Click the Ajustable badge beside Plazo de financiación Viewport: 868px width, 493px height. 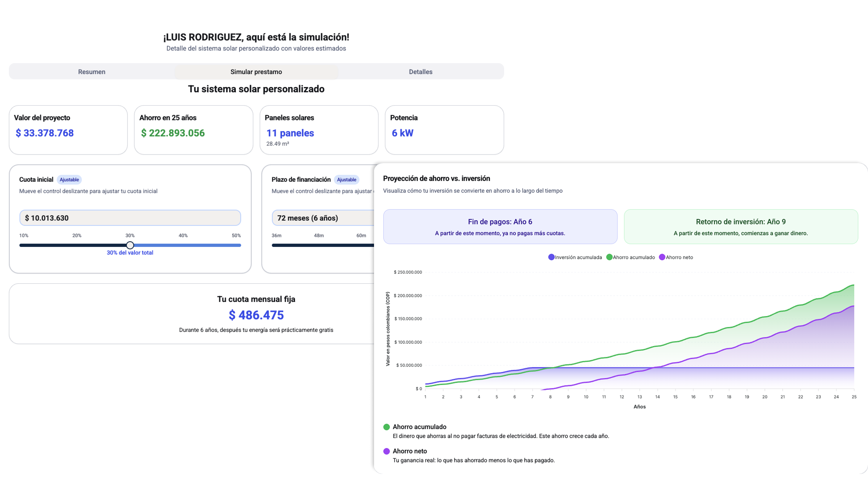tap(346, 180)
